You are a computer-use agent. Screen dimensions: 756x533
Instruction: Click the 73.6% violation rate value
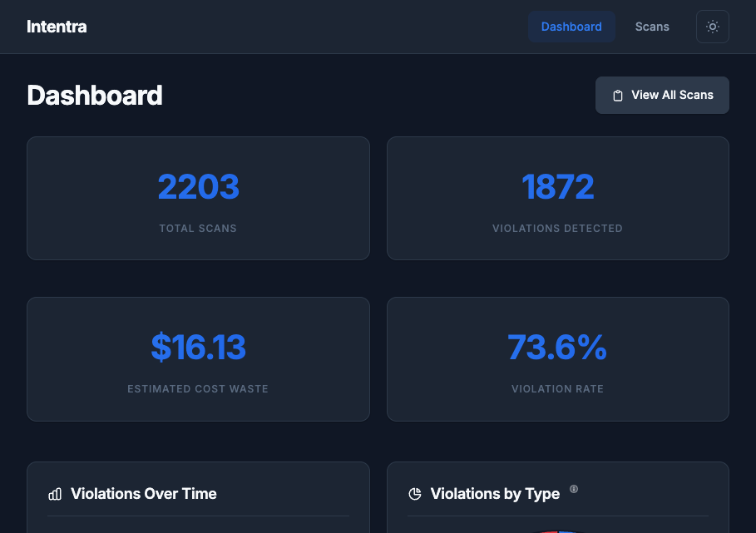click(557, 348)
